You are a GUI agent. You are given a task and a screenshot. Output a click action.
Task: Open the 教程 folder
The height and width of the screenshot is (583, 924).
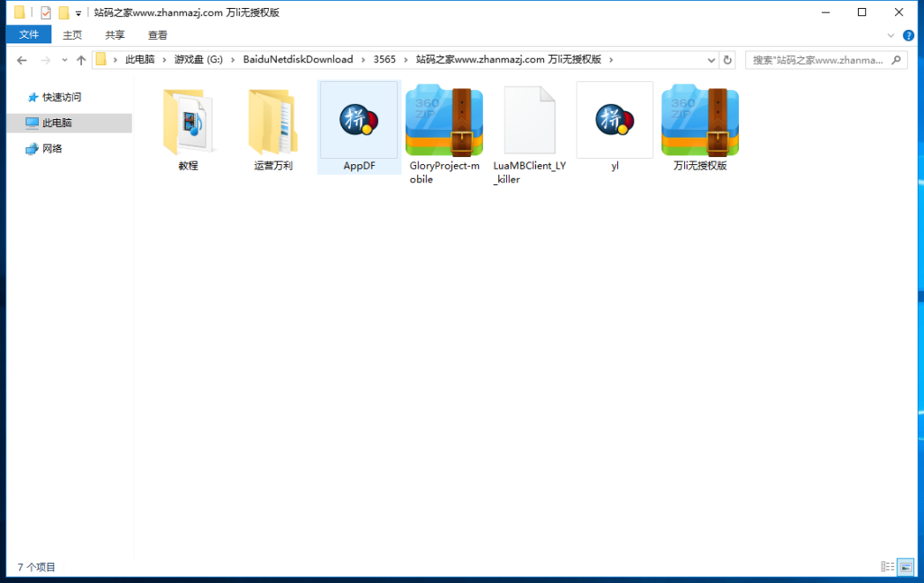(x=188, y=119)
